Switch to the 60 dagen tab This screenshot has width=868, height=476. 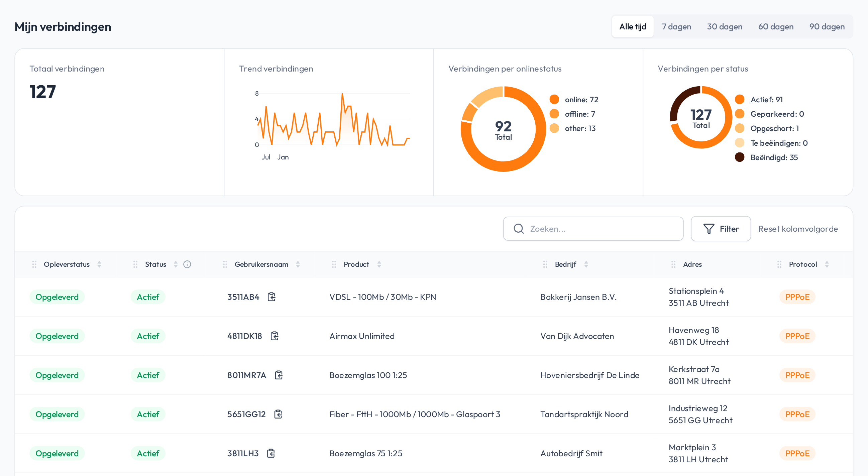(x=776, y=27)
